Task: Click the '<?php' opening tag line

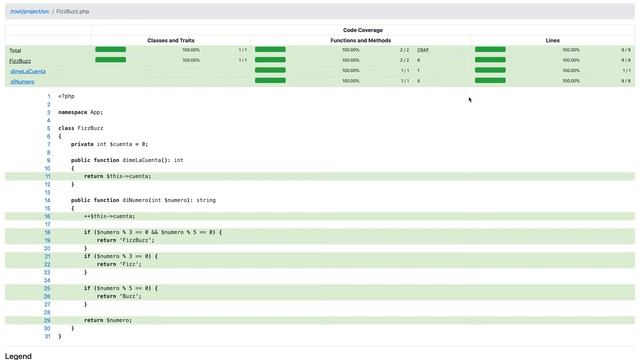Action: (x=66, y=96)
